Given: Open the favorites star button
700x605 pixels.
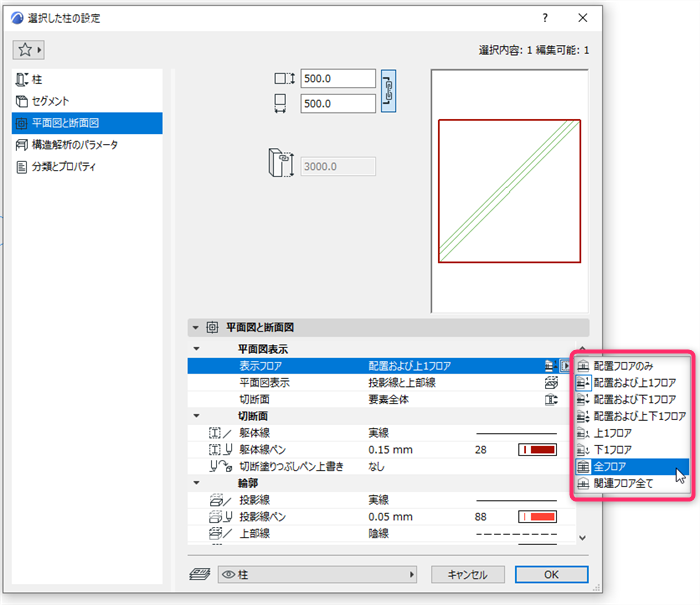Looking at the screenshot, I should click(29, 50).
